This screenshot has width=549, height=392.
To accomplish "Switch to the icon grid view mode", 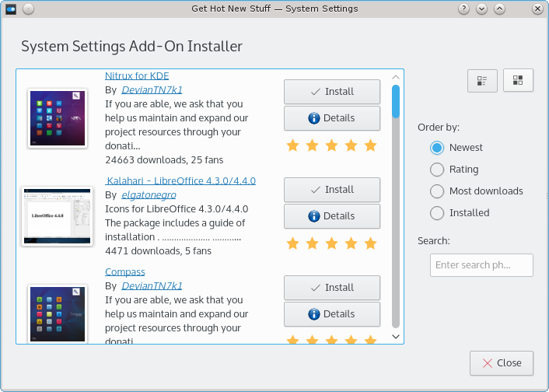I will (518, 80).
